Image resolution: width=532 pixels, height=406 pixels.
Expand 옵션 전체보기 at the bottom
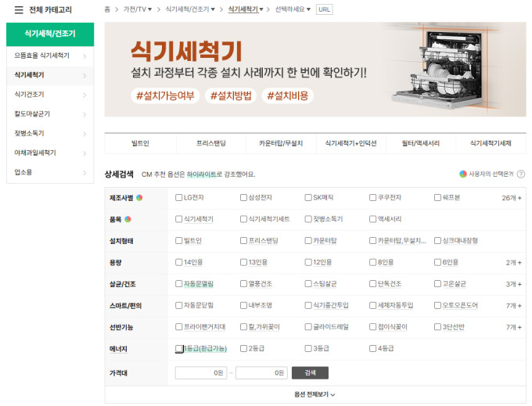(x=315, y=395)
